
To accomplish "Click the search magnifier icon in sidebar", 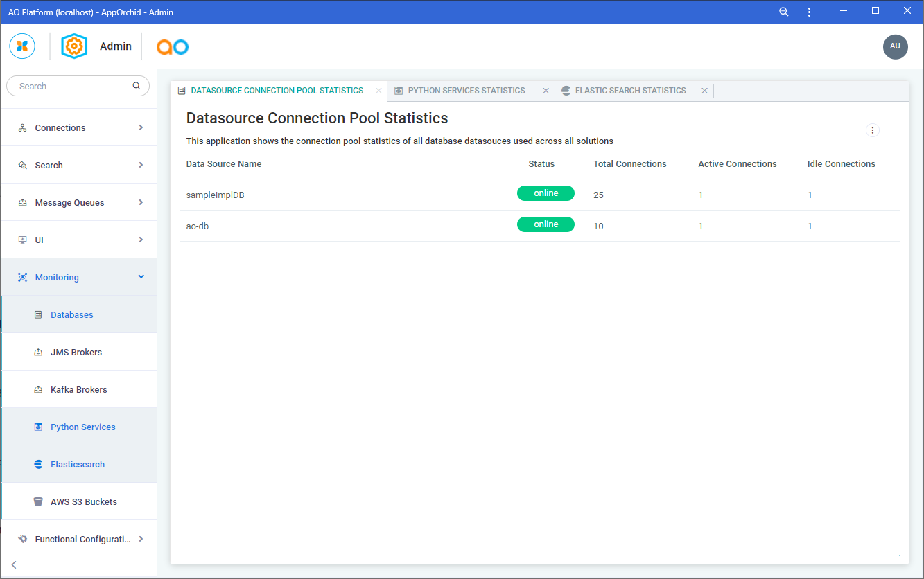I will pos(137,87).
